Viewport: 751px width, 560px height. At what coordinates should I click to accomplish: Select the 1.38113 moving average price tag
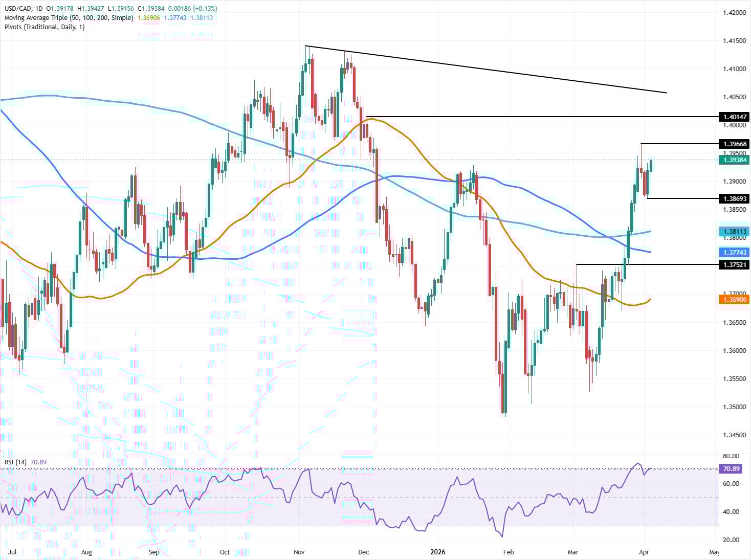[734, 231]
